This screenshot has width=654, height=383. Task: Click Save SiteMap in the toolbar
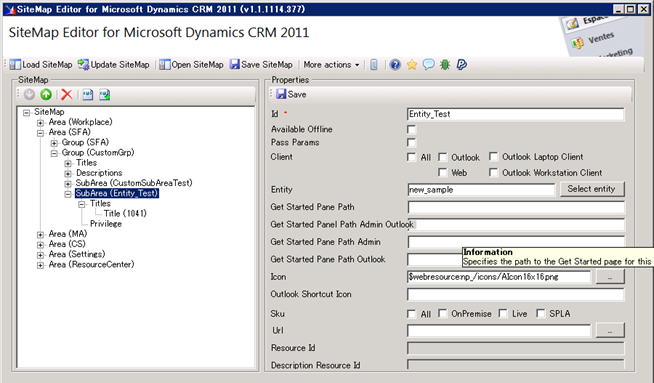coord(261,65)
